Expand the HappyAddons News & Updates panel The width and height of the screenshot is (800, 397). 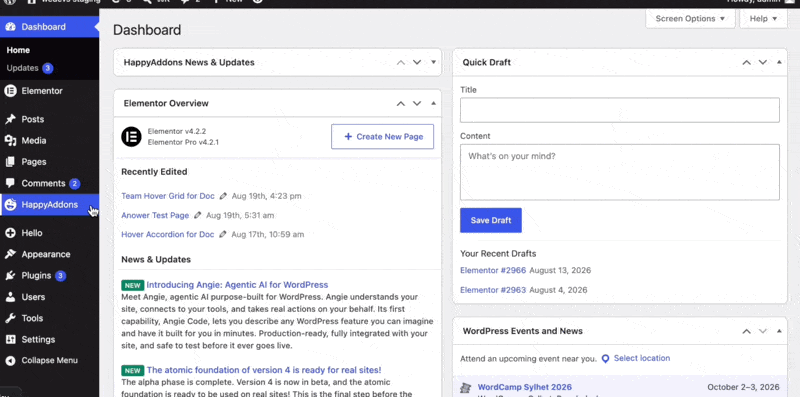[433, 62]
